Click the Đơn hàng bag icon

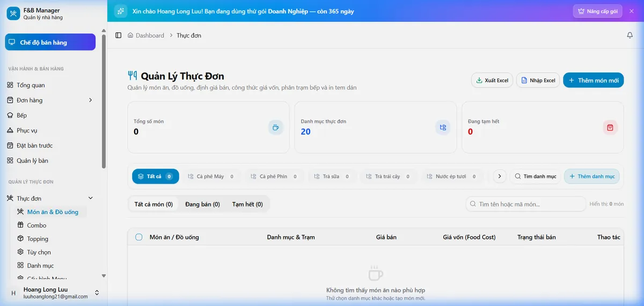[x=10, y=100]
